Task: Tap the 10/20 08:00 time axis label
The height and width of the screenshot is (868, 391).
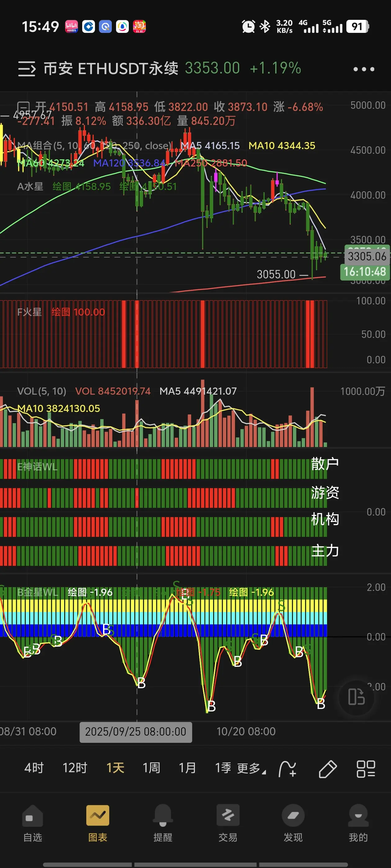Action: tap(246, 732)
